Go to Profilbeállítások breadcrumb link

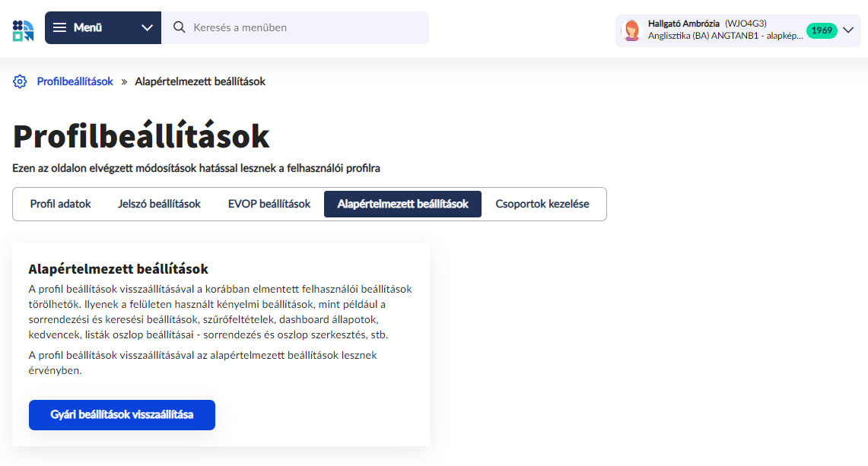[75, 81]
